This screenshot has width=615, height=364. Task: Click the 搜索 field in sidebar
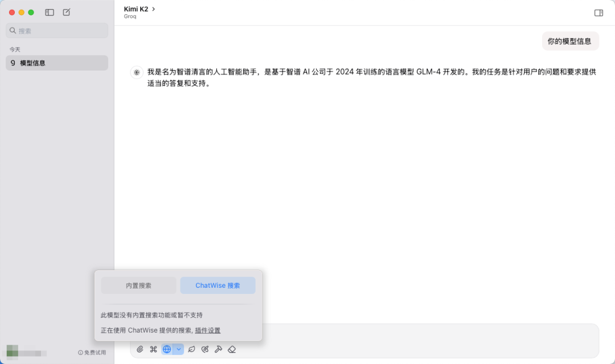point(57,31)
